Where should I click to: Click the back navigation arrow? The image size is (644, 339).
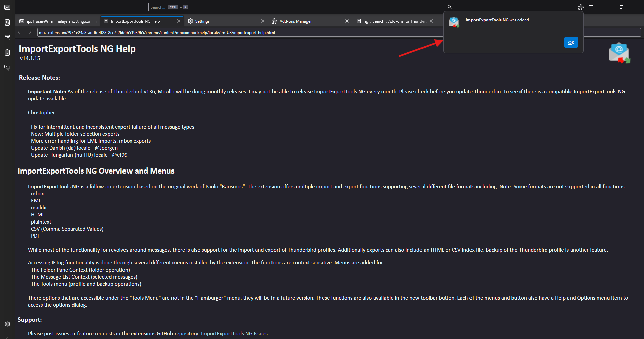point(20,32)
